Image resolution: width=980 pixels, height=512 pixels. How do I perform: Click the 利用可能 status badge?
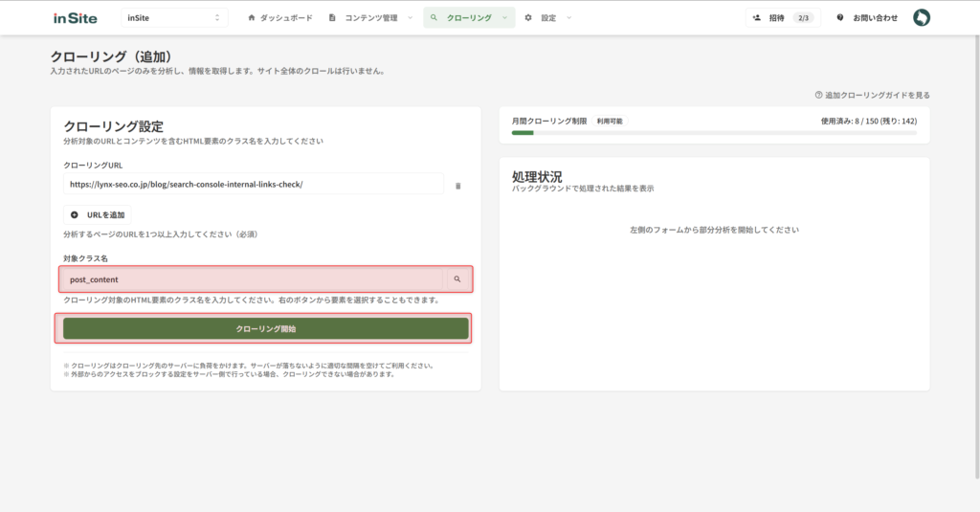pyautogui.click(x=610, y=122)
